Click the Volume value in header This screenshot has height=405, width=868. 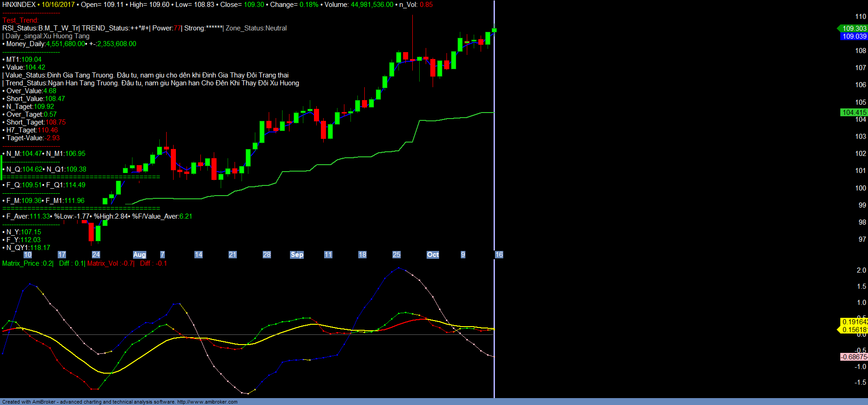pyautogui.click(x=372, y=5)
